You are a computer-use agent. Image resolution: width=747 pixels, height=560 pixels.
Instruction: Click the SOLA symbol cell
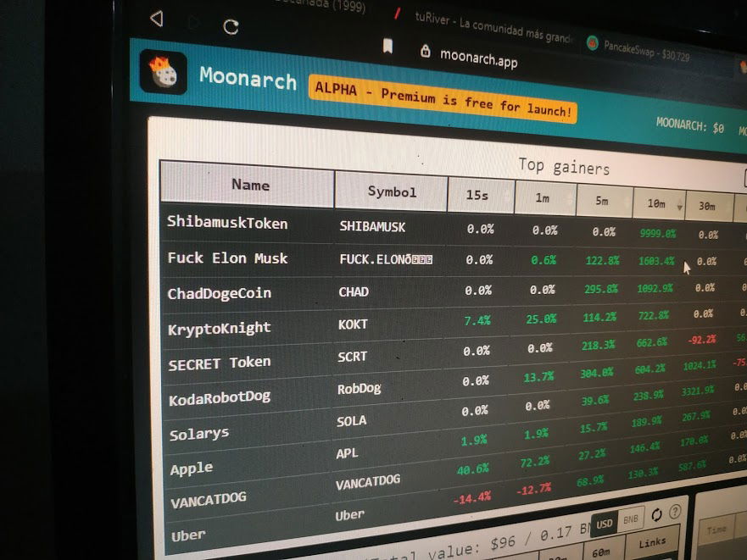(352, 421)
